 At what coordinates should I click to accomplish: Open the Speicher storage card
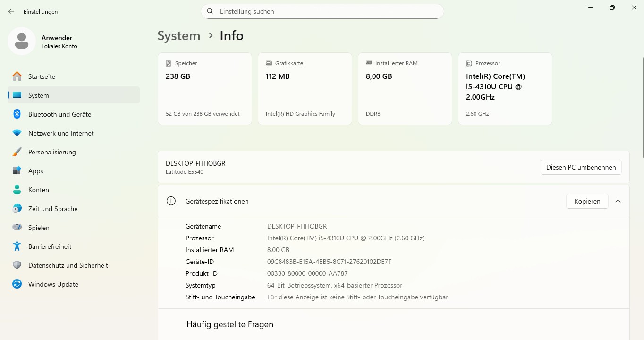tap(205, 89)
